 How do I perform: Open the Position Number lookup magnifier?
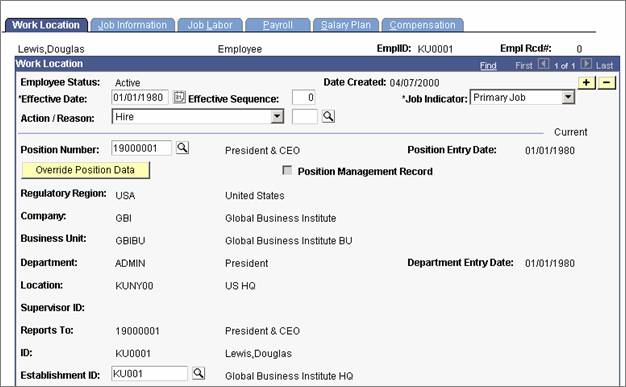[182, 148]
